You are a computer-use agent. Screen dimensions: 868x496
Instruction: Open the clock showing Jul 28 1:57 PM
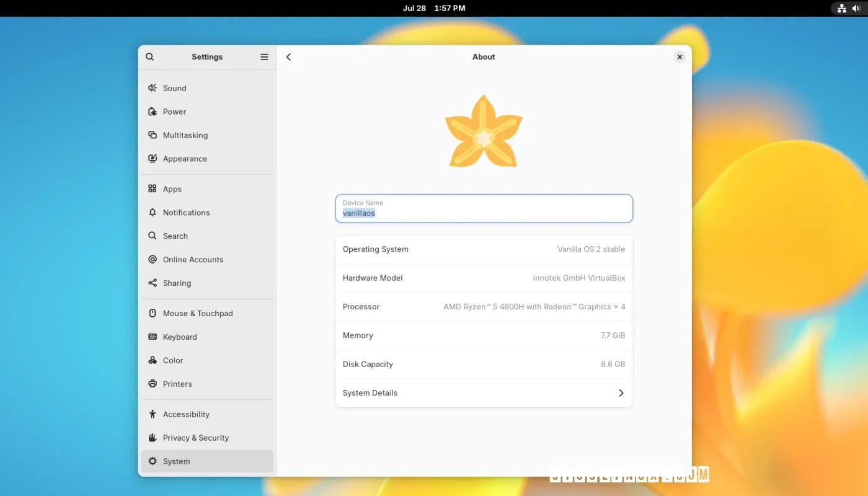pos(434,8)
